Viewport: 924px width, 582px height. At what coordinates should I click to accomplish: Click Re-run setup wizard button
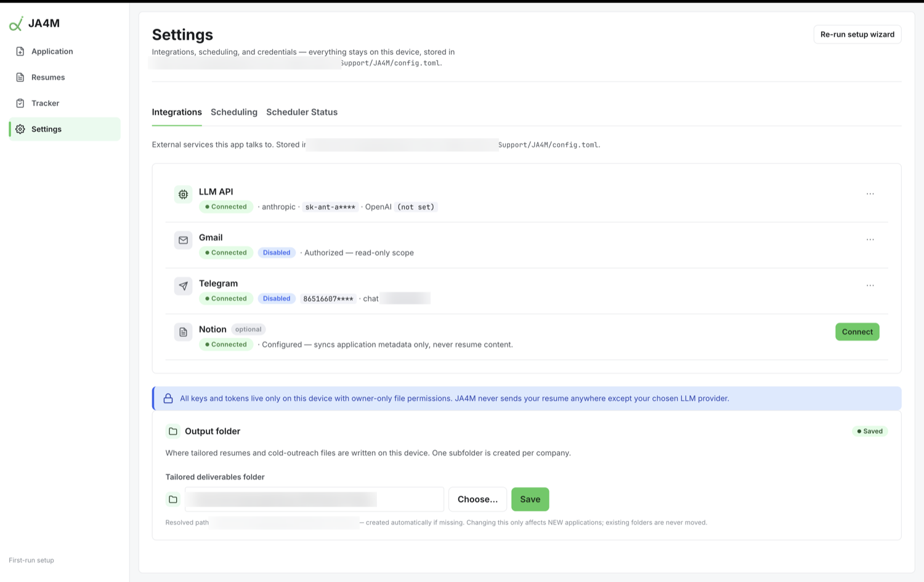[x=857, y=34]
